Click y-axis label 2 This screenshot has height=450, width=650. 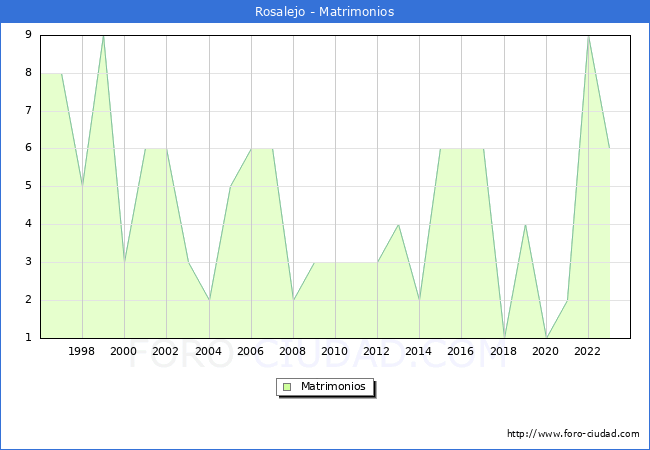pyautogui.click(x=28, y=300)
